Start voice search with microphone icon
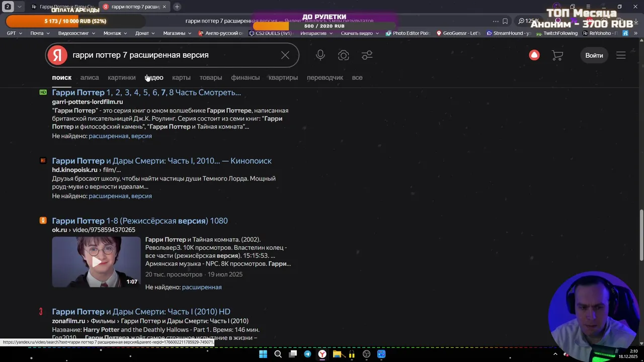Viewport: 644px width, 362px height. tap(320, 55)
